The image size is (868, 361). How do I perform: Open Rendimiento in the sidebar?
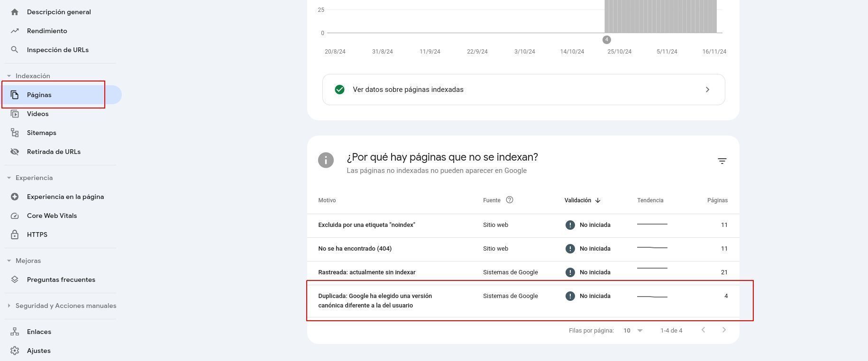pyautogui.click(x=47, y=31)
